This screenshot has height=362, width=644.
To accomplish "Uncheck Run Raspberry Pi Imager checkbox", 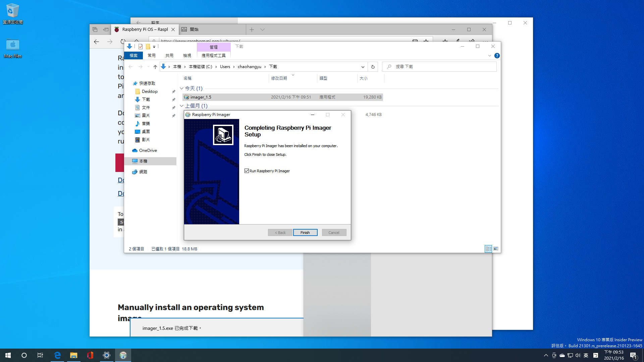I will pyautogui.click(x=247, y=171).
